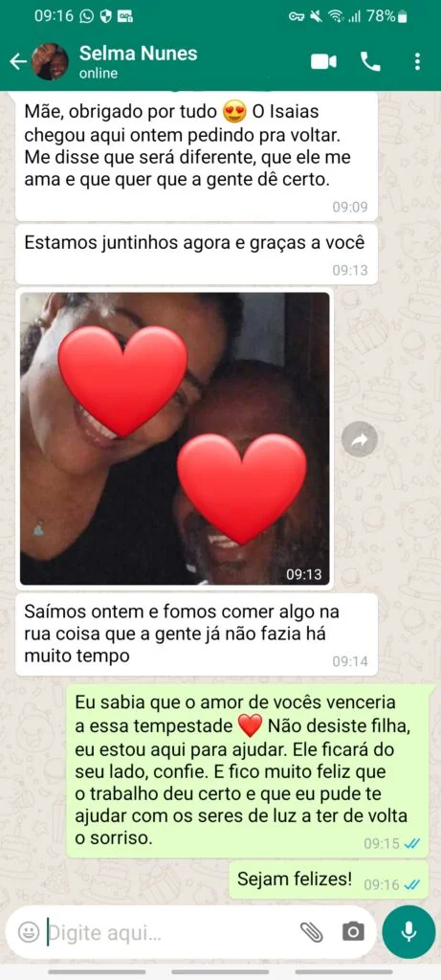Start a video call with Selma Nunes
The width and height of the screenshot is (441, 980).
[x=323, y=61]
